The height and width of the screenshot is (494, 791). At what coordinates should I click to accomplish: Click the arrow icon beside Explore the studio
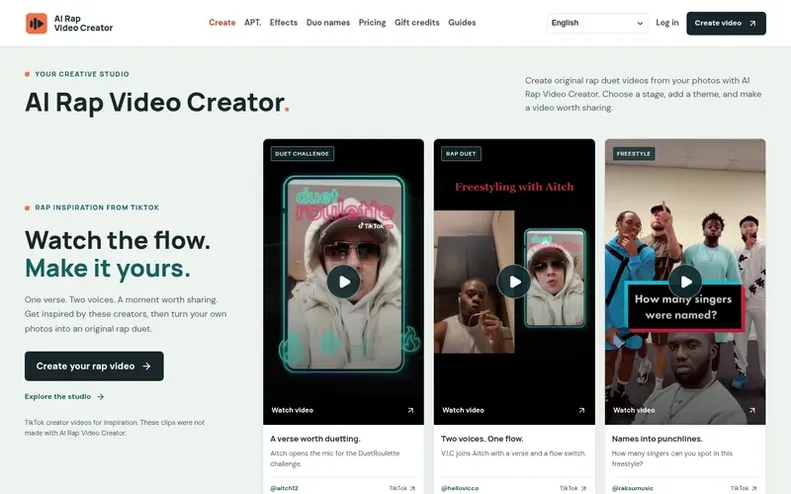pos(100,397)
